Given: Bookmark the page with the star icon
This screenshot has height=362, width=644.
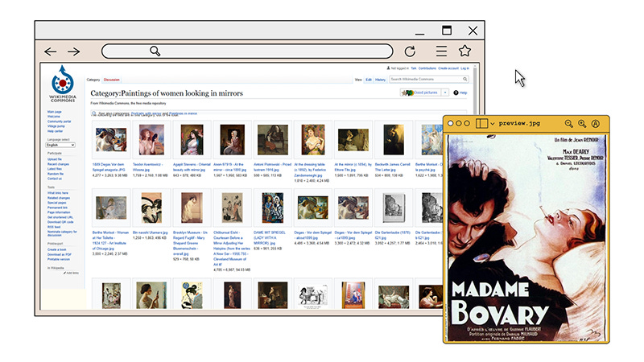Looking at the screenshot, I should 465,51.
